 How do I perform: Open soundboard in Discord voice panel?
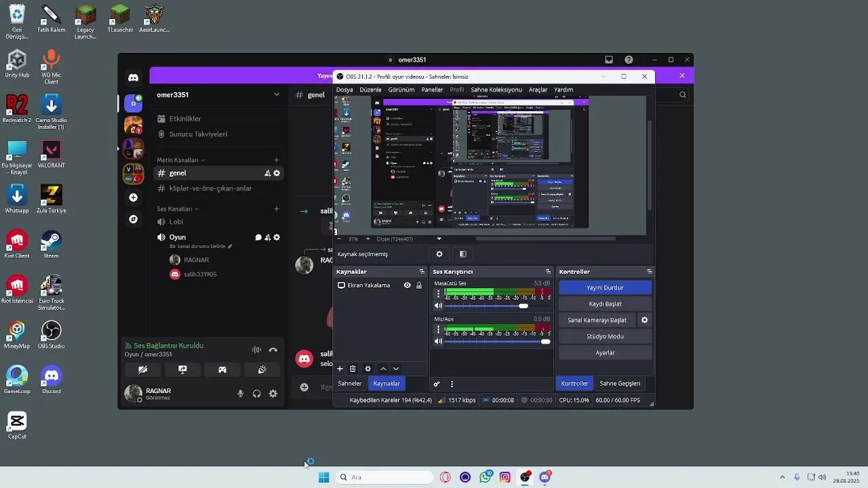point(262,370)
